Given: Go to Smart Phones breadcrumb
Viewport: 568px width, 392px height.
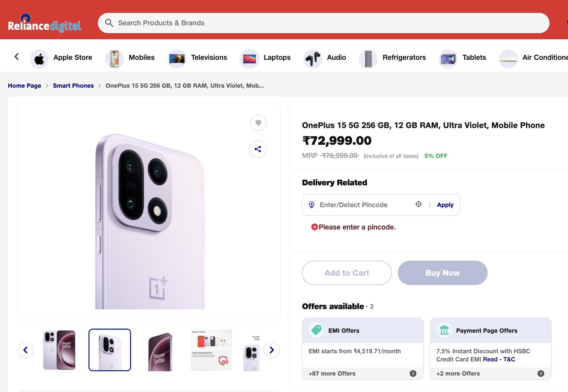Looking at the screenshot, I should click(73, 86).
